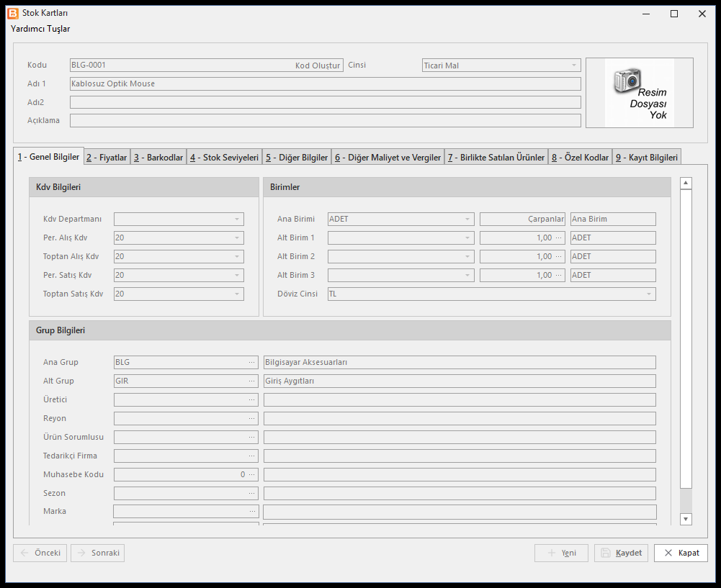The height and width of the screenshot is (588, 721).
Task: Open the Toptan Alış Kdv dropdown
Action: tap(237, 257)
